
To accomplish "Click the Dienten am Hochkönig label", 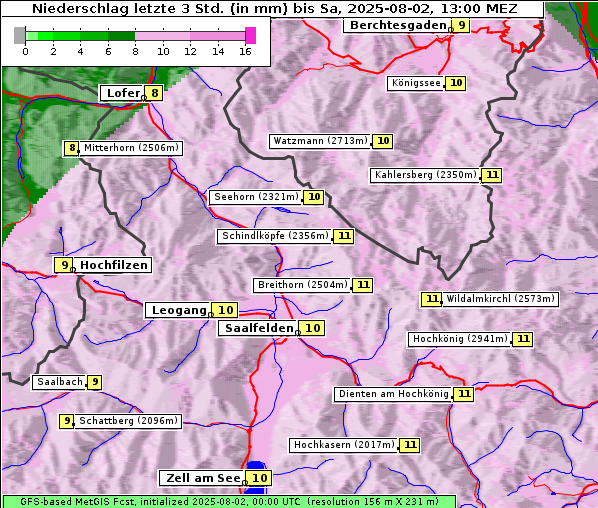I will click(394, 394).
